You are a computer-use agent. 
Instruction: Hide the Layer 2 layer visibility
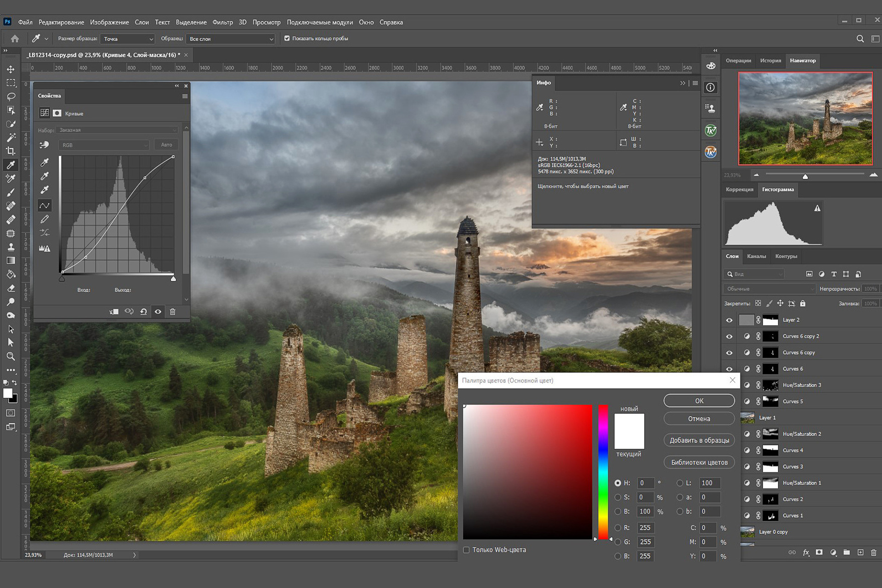tap(729, 320)
